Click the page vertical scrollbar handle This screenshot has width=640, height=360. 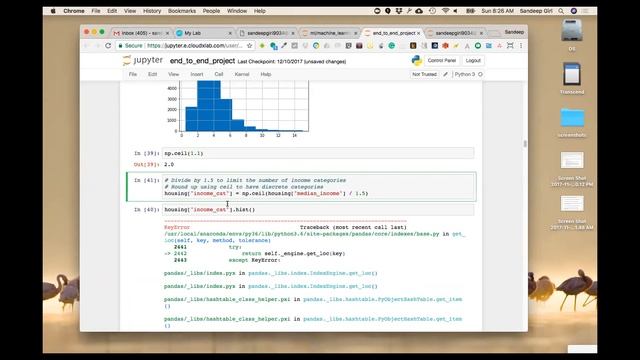point(525,144)
